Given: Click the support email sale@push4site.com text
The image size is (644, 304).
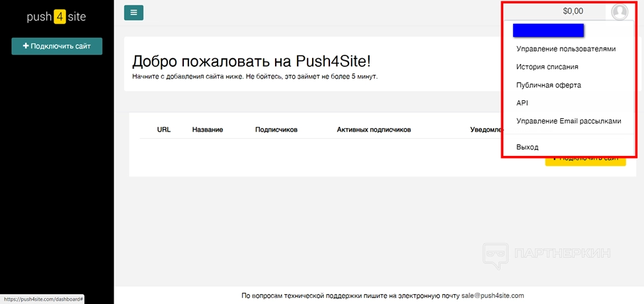Looking at the screenshot, I should click(493, 295).
